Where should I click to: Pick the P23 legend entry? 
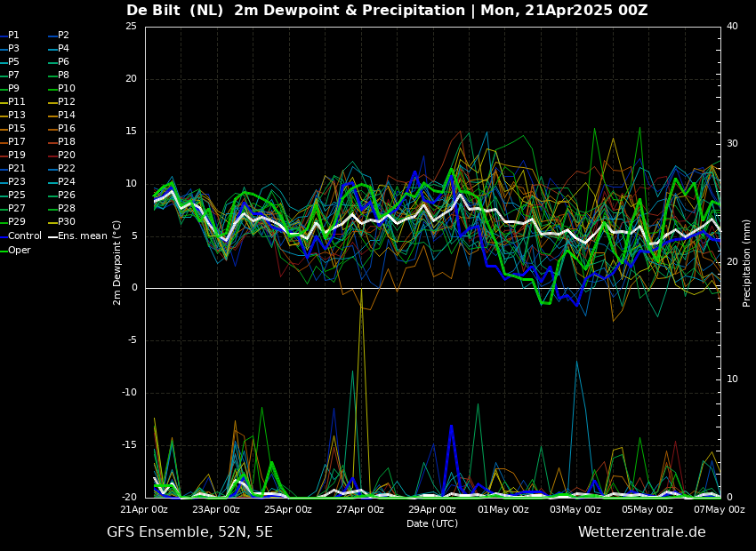pyautogui.click(x=13, y=181)
